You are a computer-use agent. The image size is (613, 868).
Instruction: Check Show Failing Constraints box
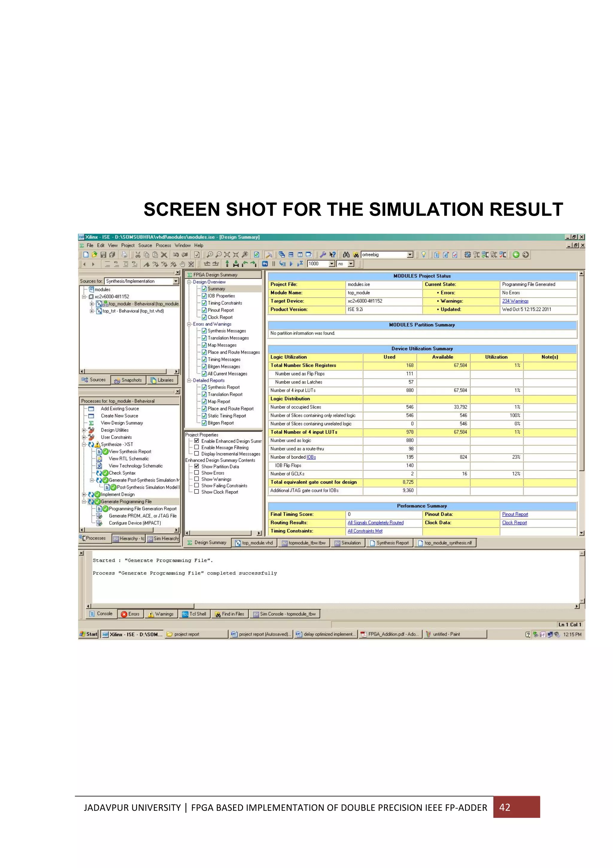196,486
